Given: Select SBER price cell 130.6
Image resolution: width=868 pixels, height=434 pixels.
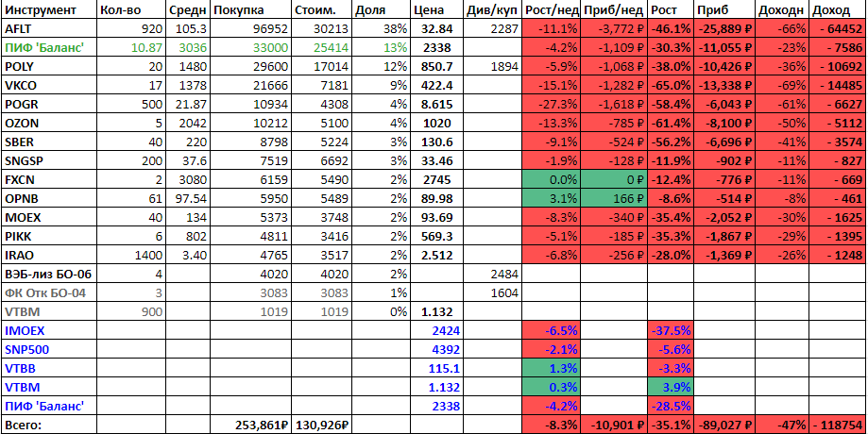Looking at the screenshot, I should click(x=436, y=142).
